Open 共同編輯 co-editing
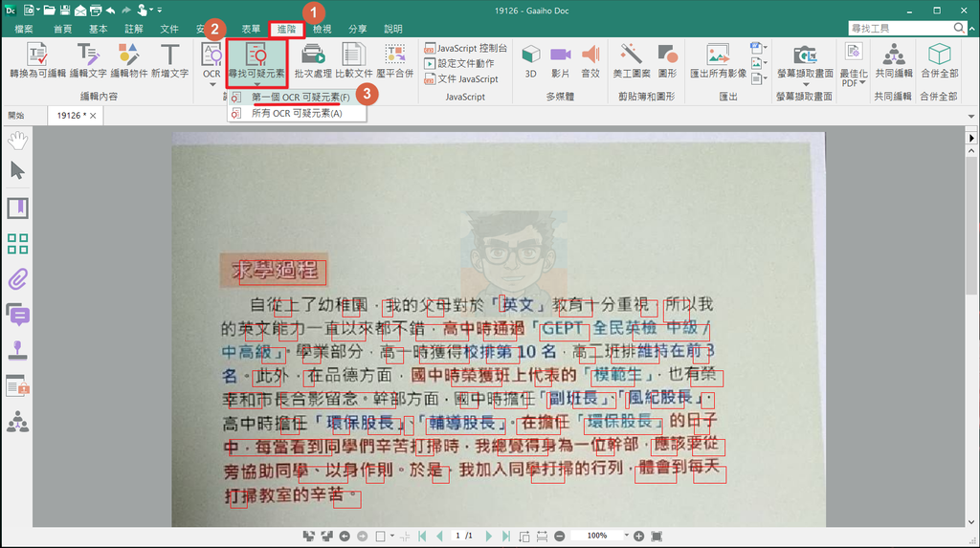This screenshot has width=980, height=548. [x=894, y=60]
